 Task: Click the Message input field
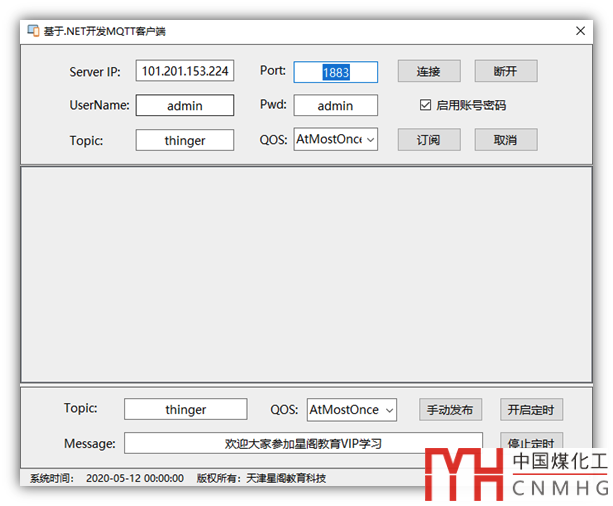coord(303,443)
